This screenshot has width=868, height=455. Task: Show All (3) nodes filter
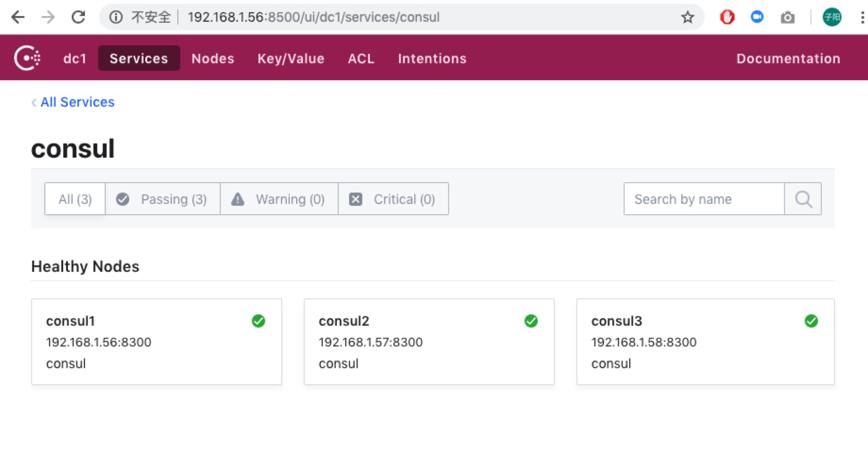coord(75,199)
